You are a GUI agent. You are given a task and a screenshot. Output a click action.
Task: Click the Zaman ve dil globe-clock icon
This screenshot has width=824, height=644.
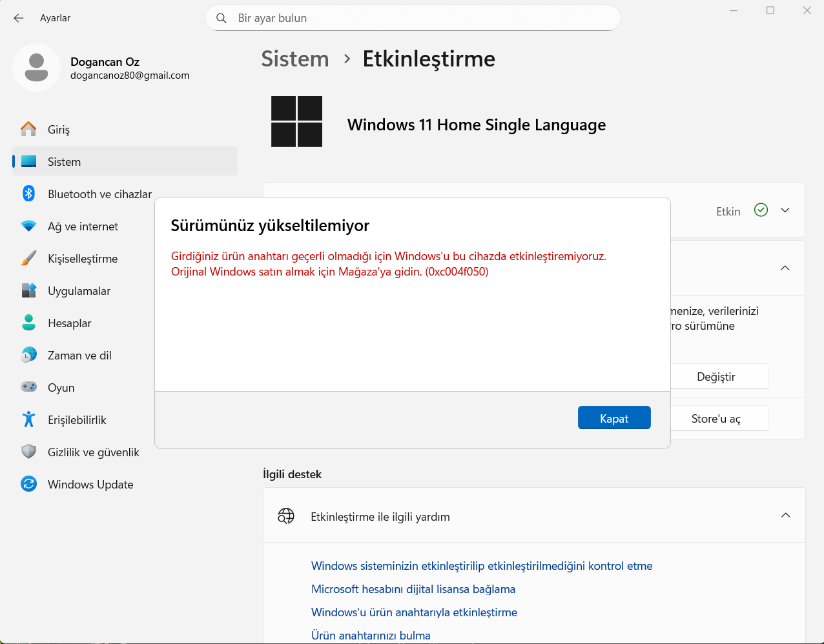click(x=28, y=355)
